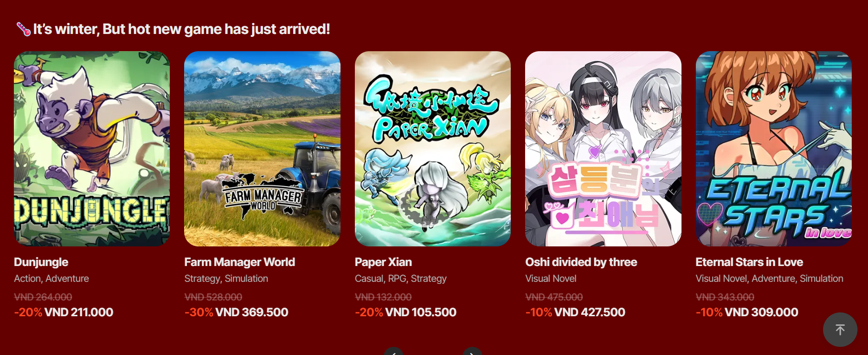Go to previous carousel slide arrow

[394, 352]
